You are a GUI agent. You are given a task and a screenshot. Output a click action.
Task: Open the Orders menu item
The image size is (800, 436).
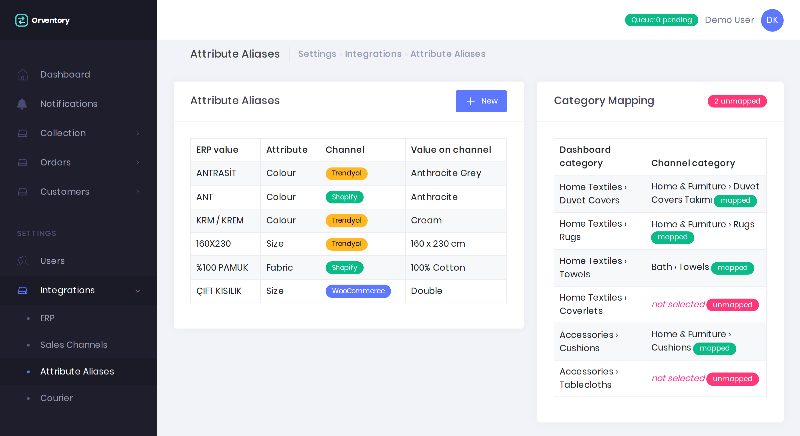point(55,162)
